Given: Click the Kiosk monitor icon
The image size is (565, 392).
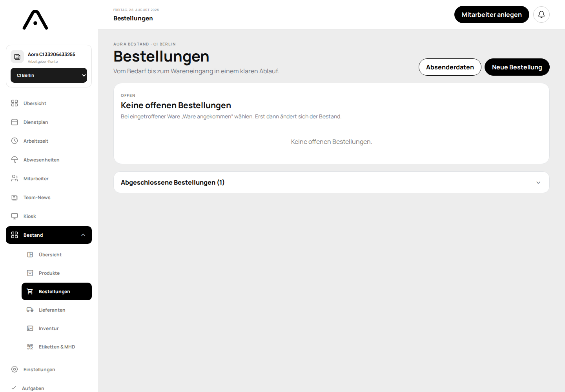Looking at the screenshot, I should (x=15, y=216).
